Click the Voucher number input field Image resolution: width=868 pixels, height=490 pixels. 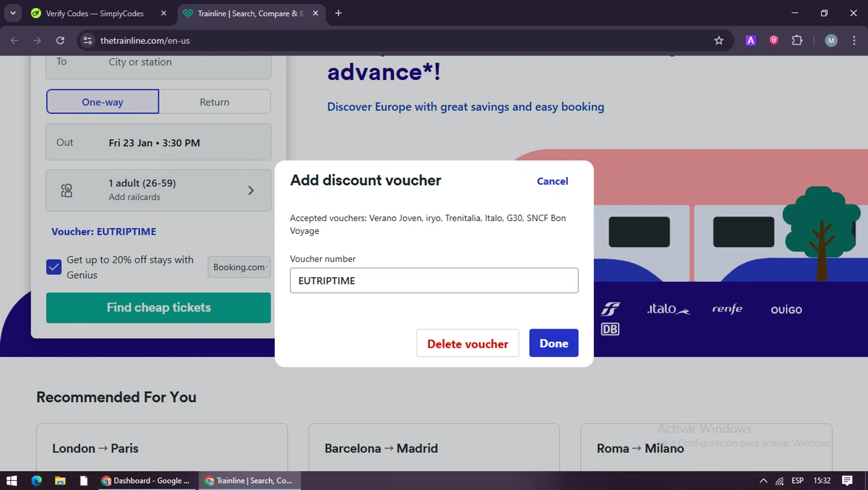(x=434, y=281)
